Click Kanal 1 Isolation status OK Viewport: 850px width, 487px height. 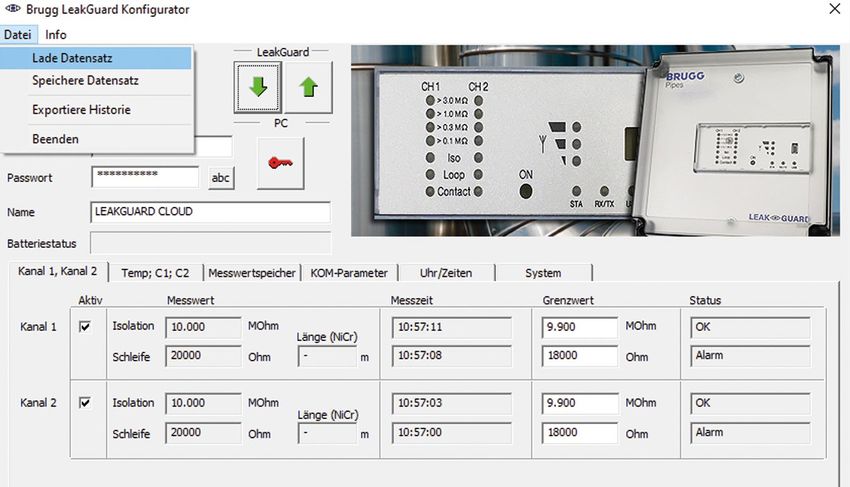click(x=750, y=327)
